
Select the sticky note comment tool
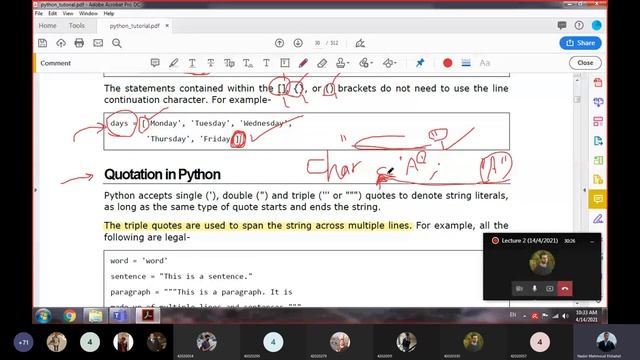[x=155, y=63]
